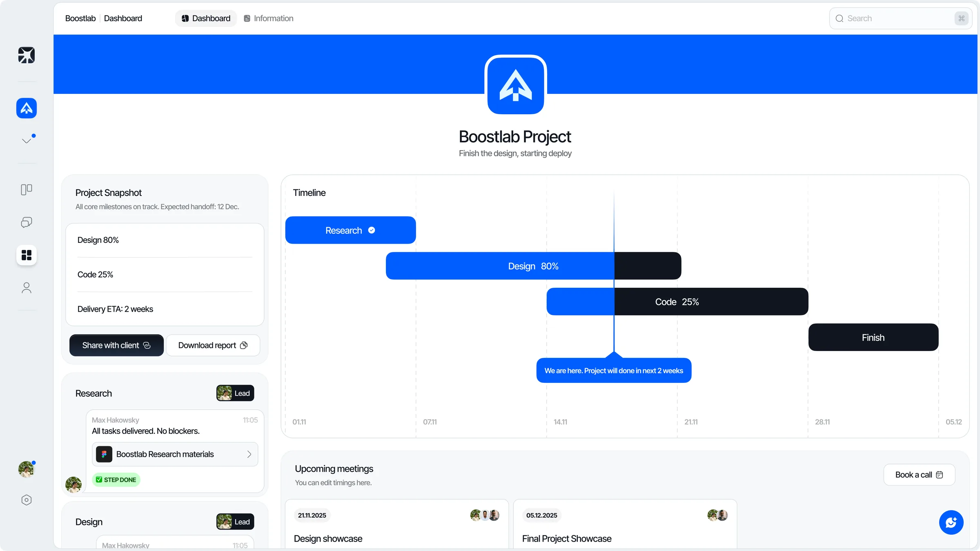This screenshot has width=980, height=551.
Task: Click Book a call button
Action: click(919, 475)
